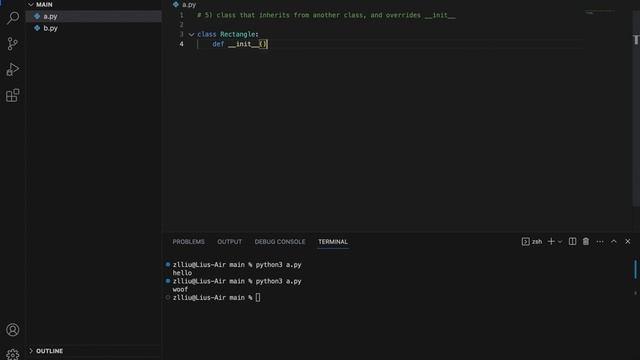Click the a.py breadcrumb above the editor

coord(189,4)
